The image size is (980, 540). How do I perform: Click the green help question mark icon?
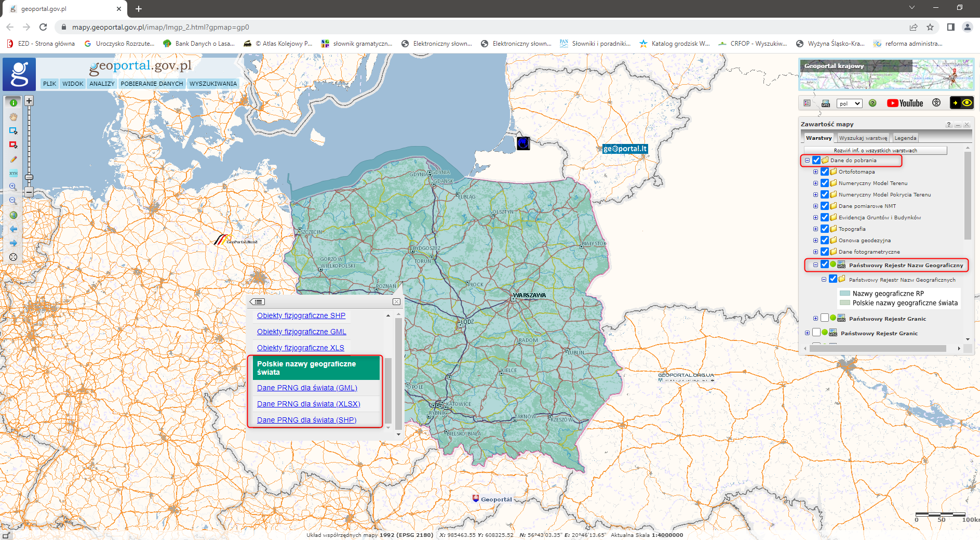click(872, 103)
